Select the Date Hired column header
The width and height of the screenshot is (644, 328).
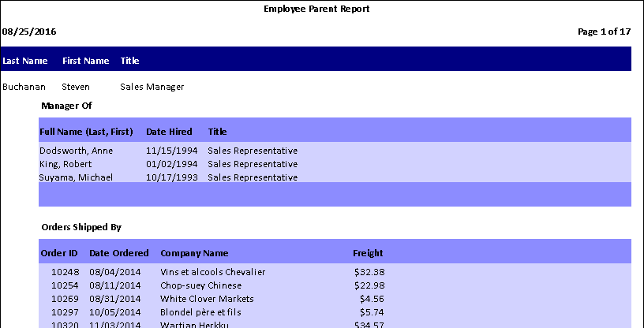pyautogui.click(x=169, y=132)
